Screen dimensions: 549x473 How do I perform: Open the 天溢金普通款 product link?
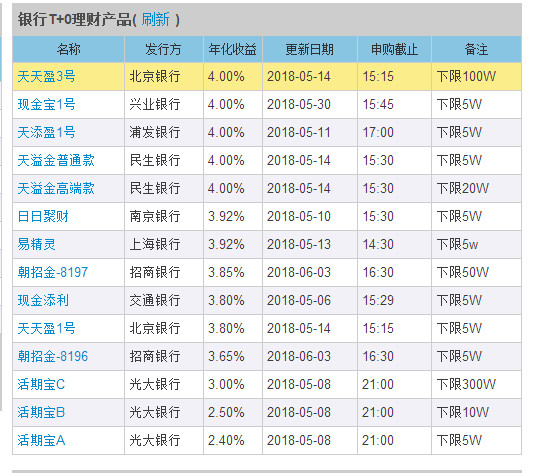pyautogui.click(x=56, y=160)
